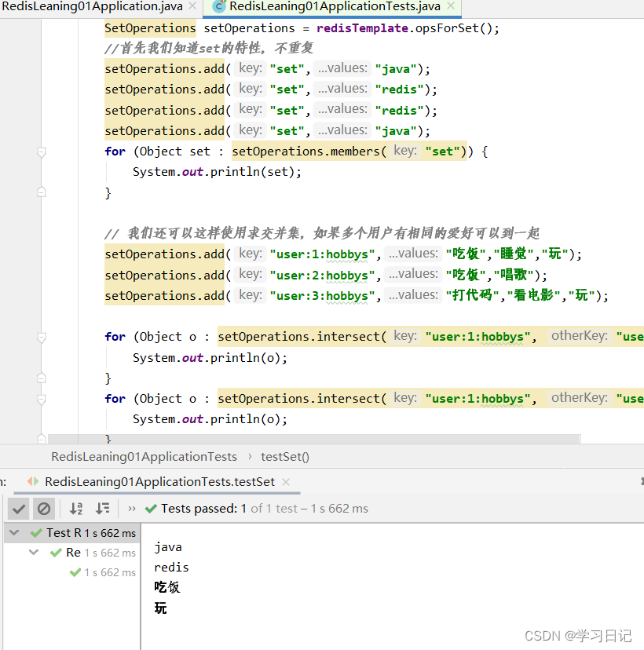Viewport: 644px width, 650px height.
Task: Click the run tab's test configuration icon
Action: pyautogui.click(x=32, y=481)
